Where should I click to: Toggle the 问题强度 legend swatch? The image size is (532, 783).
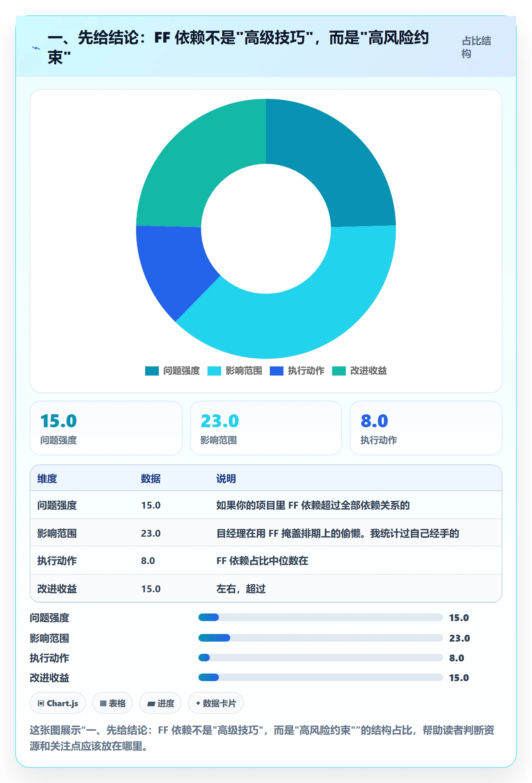tap(152, 371)
